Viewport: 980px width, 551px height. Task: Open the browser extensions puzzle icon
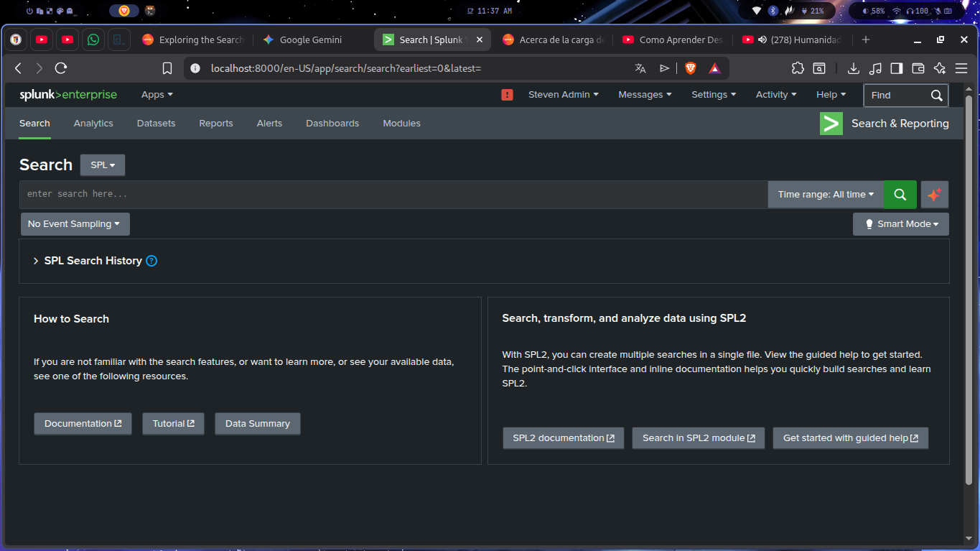[798, 68]
